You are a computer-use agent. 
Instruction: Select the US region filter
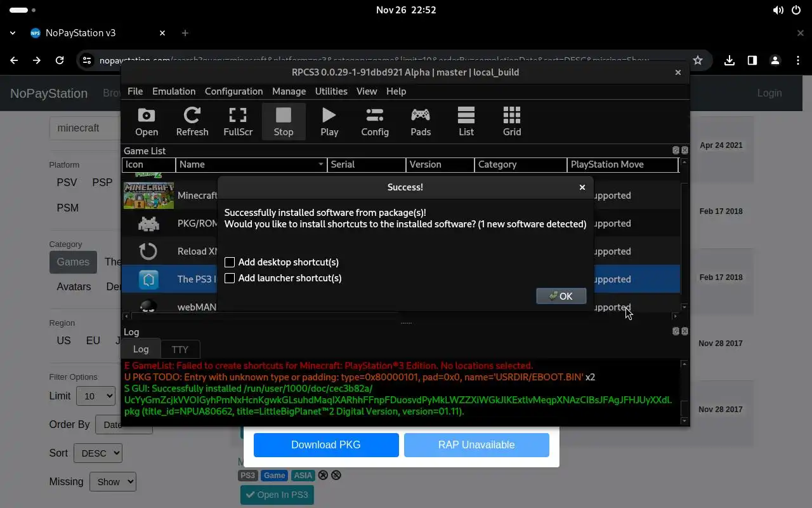click(x=63, y=340)
